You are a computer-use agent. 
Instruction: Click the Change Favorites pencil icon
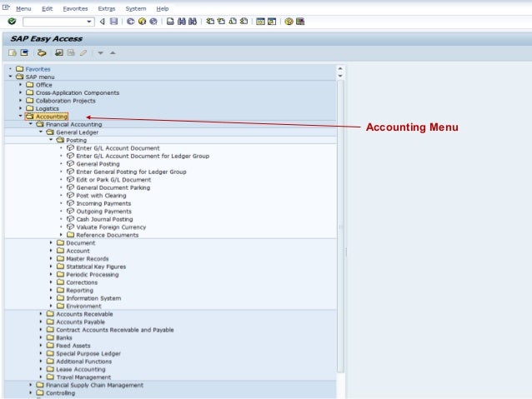coord(83,52)
